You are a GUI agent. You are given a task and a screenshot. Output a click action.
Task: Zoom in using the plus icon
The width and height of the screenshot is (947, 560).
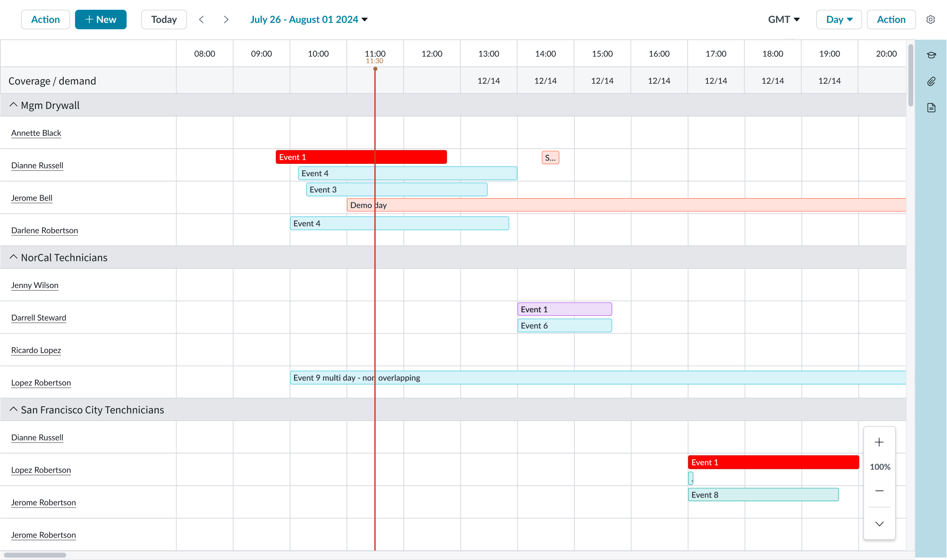[879, 442]
